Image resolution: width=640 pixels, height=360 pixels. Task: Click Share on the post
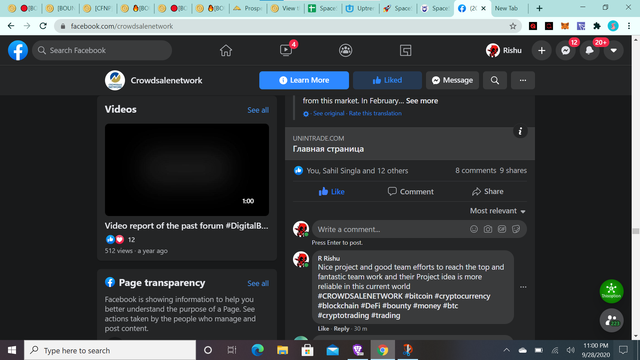click(488, 191)
